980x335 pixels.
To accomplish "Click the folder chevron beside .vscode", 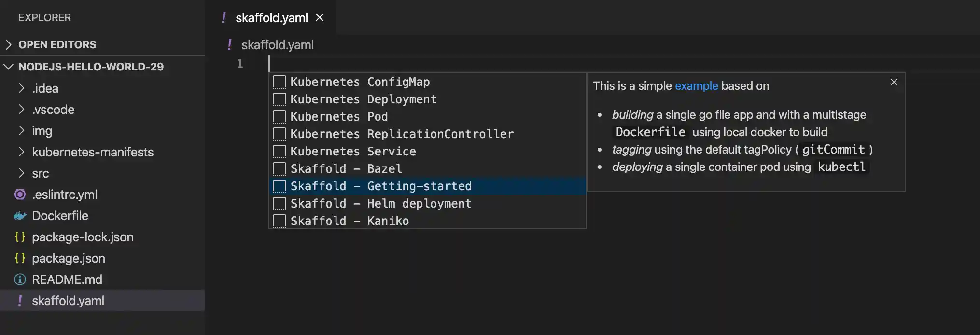I will 21,110.
